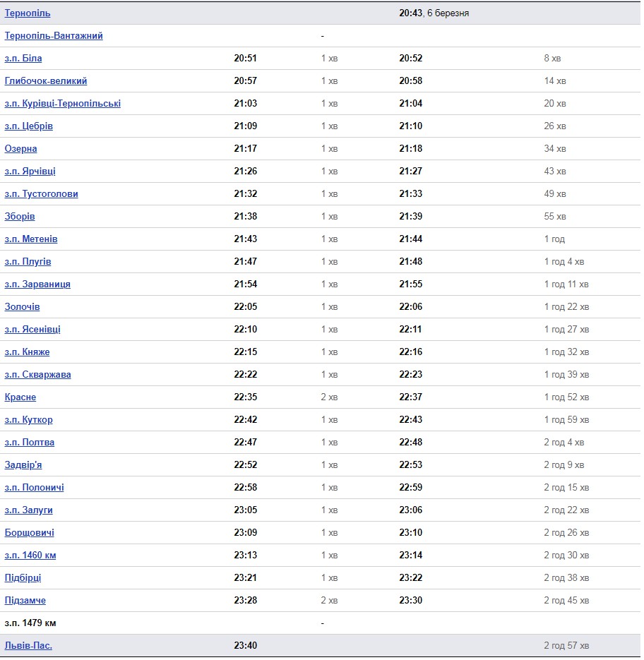
Task: Follow the з.п. Зарваниця link
Action: [37, 284]
